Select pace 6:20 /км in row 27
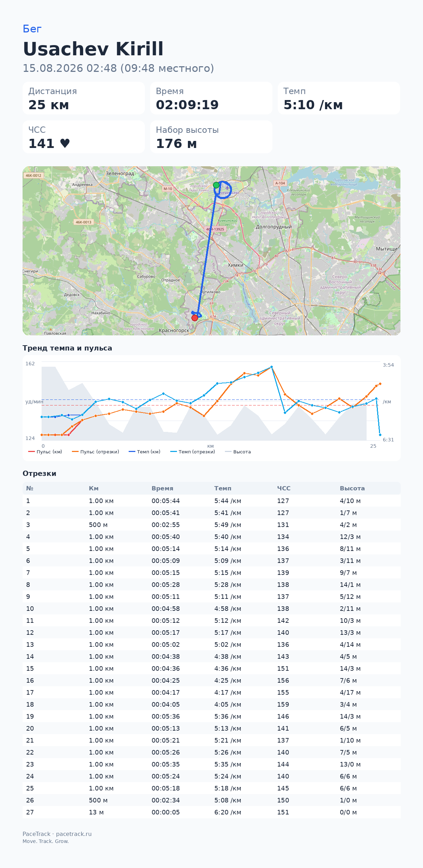The image size is (423, 868). pos(228,812)
